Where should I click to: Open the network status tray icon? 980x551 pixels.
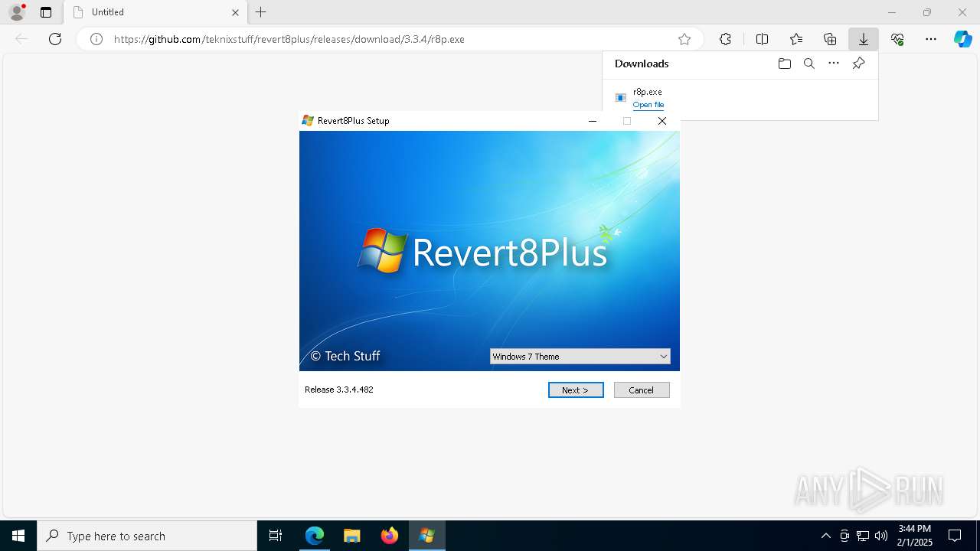[x=863, y=536]
